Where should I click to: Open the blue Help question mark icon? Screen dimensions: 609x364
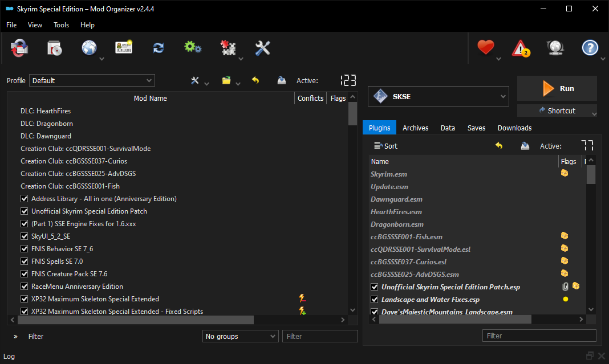(x=590, y=48)
